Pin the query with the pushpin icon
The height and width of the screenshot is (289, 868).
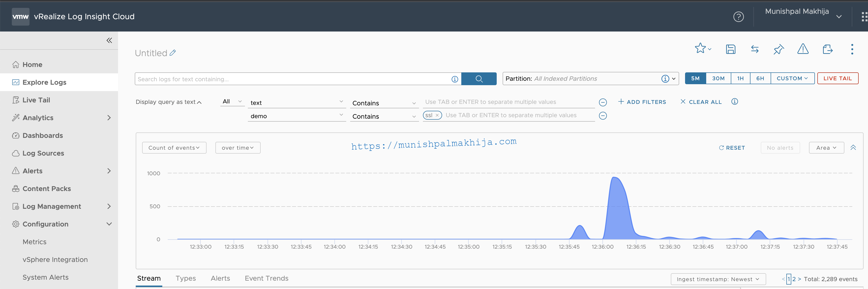click(778, 49)
